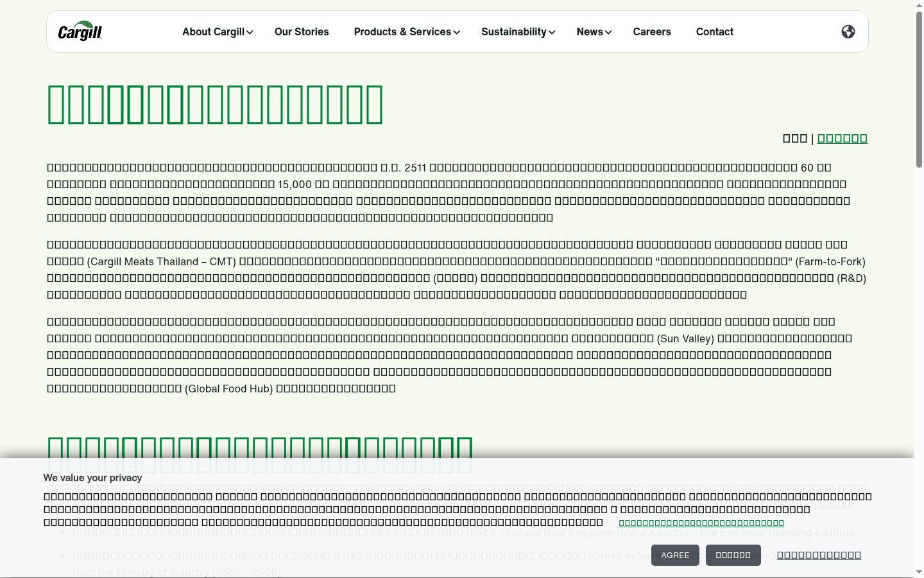The image size is (924, 578).
Task: Expand the About Cargill chevron
Action: (250, 32)
